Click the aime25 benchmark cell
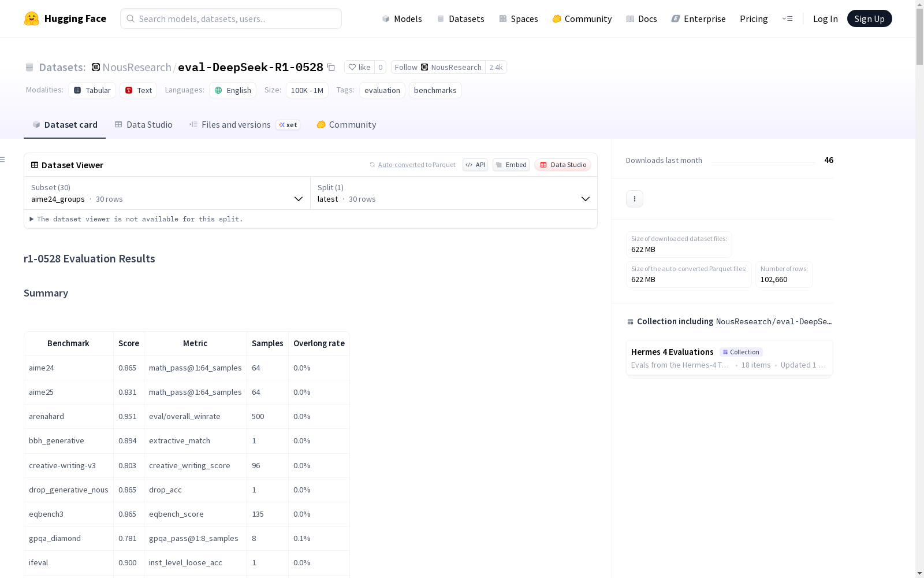Image resolution: width=924 pixels, height=578 pixels. (69, 392)
